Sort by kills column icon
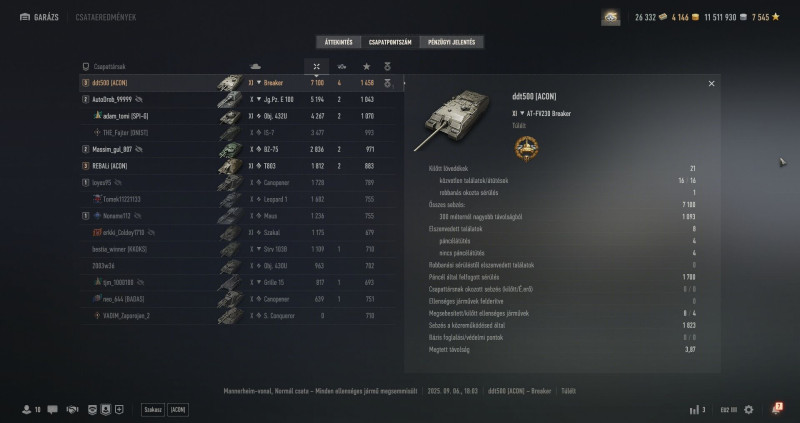The height and width of the screenshot is (423, 800). click(x=341, y=66)
